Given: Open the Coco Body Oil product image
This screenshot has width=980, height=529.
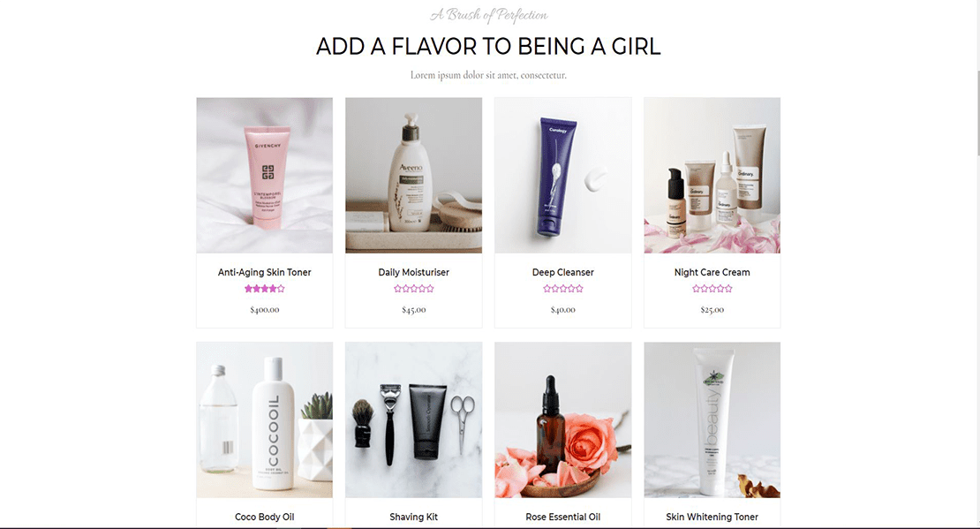Looking at the screenshot, I should pyautogui.click(x=264, y=419).
